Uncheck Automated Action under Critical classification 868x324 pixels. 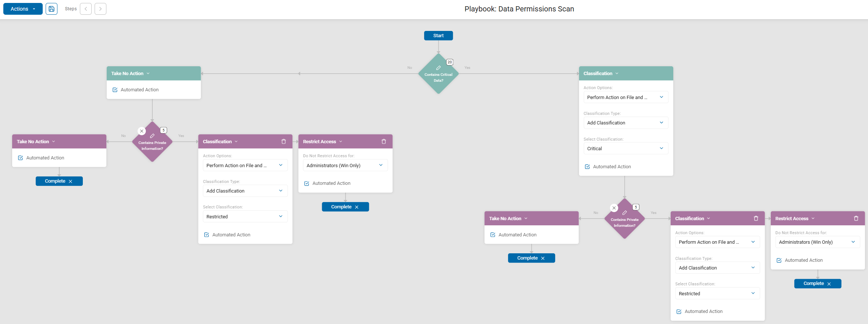(x=588, y=167)
